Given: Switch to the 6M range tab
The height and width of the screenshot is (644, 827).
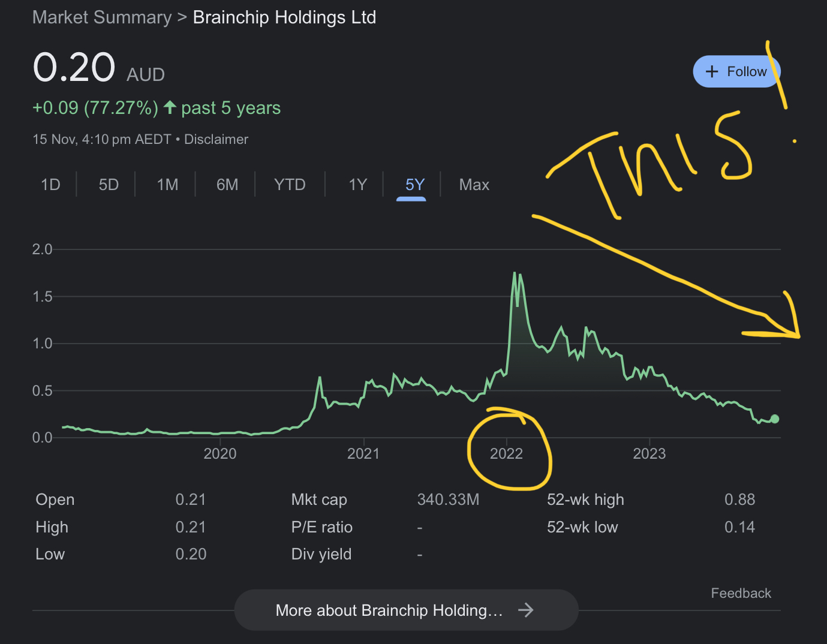Looking at the screenshot, I should (227, 185).
